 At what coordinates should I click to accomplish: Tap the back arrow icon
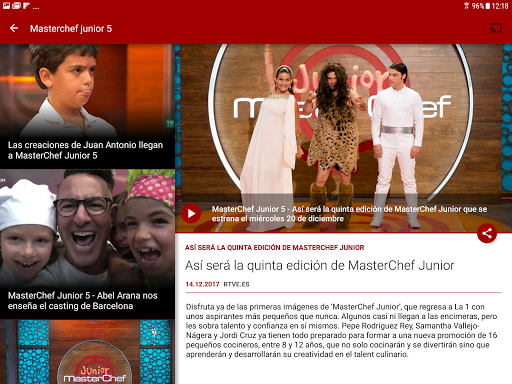coord(14,28)
